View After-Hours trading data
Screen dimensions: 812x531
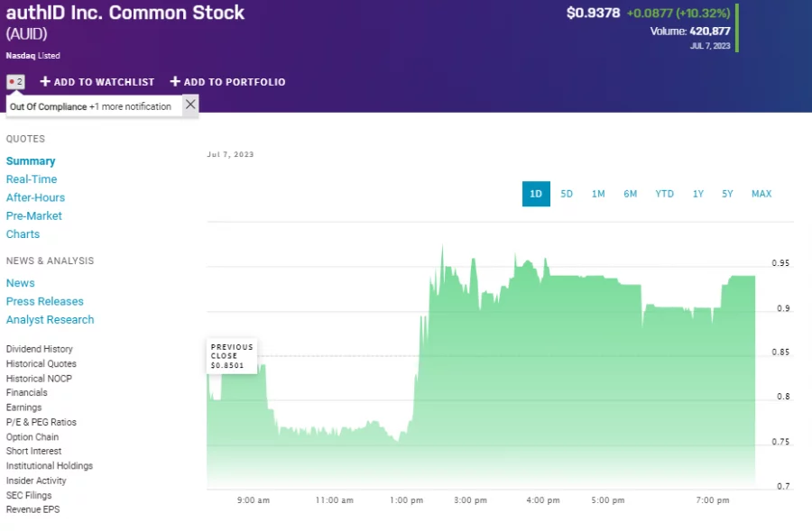(35, 197)
